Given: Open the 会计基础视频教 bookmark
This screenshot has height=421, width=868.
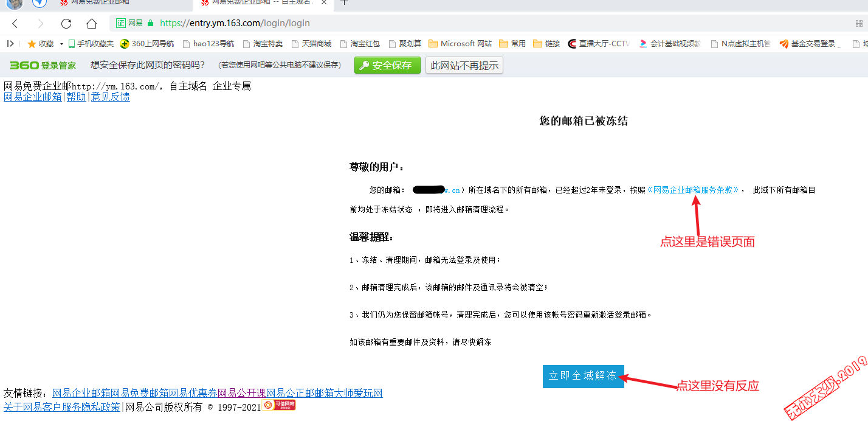Looking at the screenshot, I should [x=669, y=44].
